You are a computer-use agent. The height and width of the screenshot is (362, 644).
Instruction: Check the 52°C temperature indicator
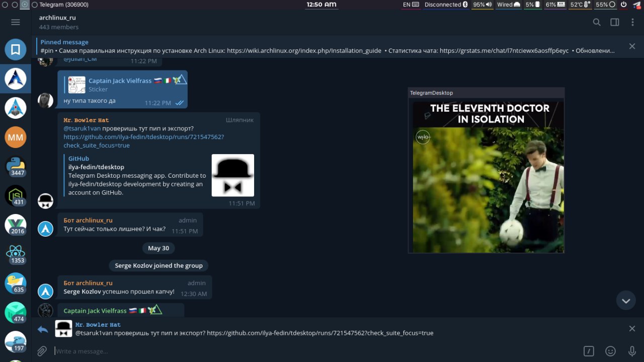click(580, 5)
